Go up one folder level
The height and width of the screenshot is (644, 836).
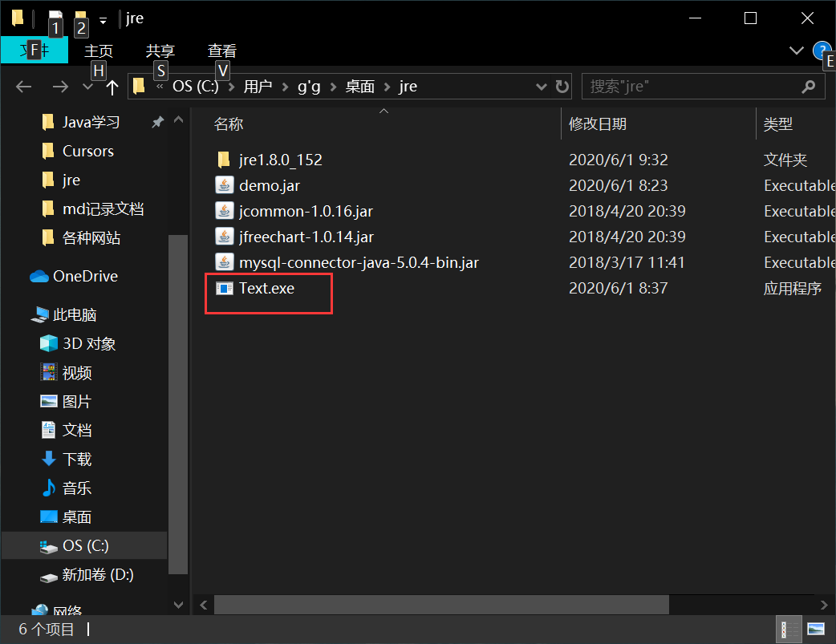(112, 87)
